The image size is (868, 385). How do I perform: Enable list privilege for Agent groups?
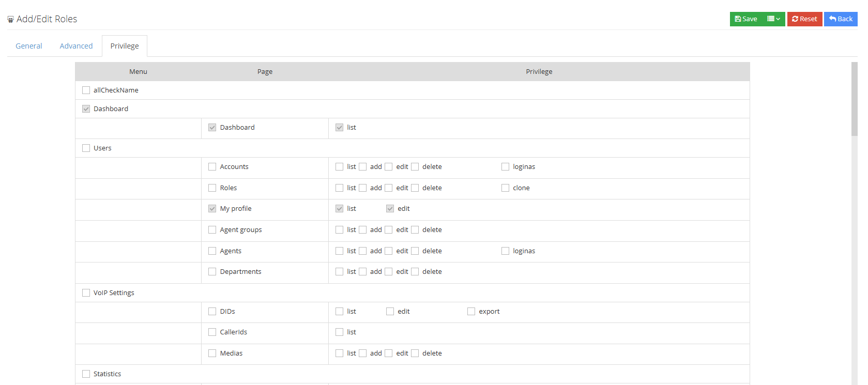(339, 230)
